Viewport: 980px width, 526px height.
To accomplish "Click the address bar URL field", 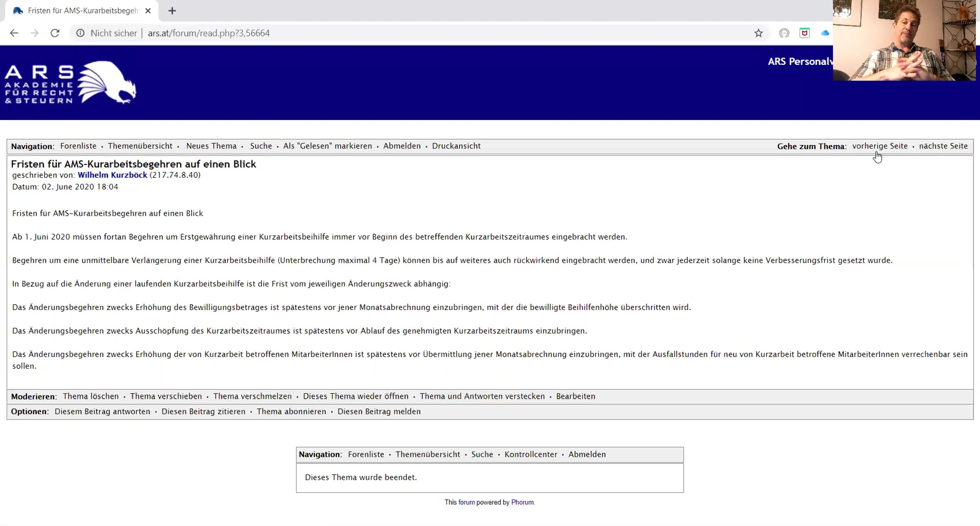I will tap(209, 33).
